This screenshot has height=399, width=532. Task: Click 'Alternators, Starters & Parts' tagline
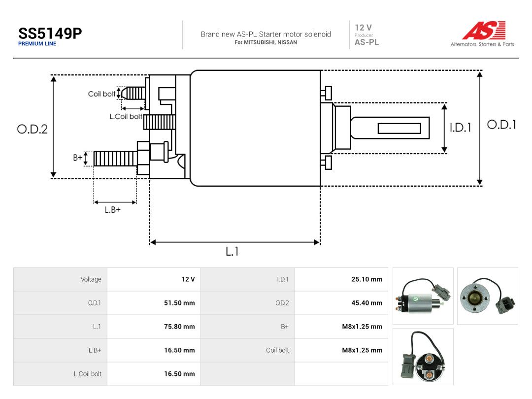pyautogui.click(x=482, y=44)
